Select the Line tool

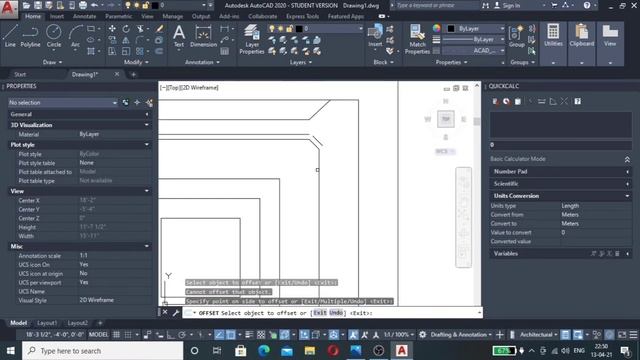tap(10, 36)
